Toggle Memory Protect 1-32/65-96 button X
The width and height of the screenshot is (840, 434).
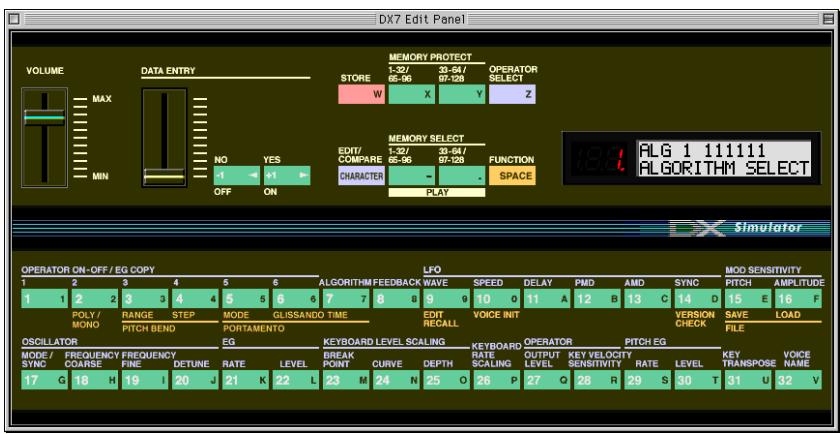pos(411,94)
